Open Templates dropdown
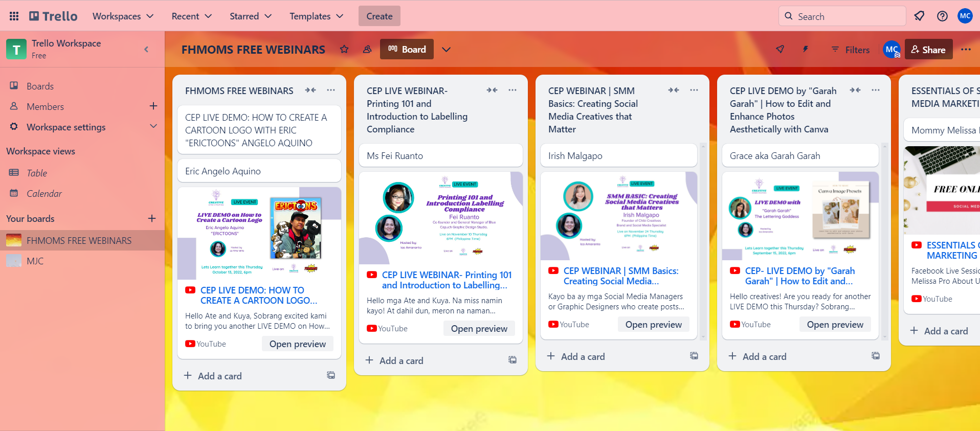The width and height of the screenshot is (980, 431). click(x=316, y=16)
